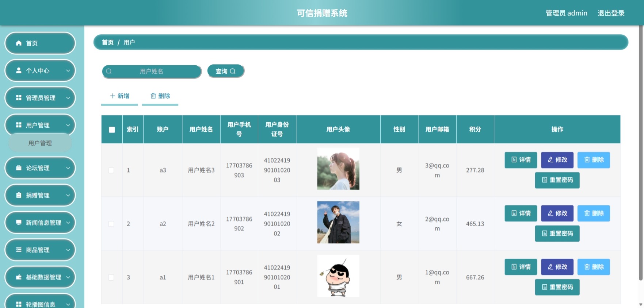Click the grid icon beside 轮播图信息
The image size is (644, 308).
[19, 304]
